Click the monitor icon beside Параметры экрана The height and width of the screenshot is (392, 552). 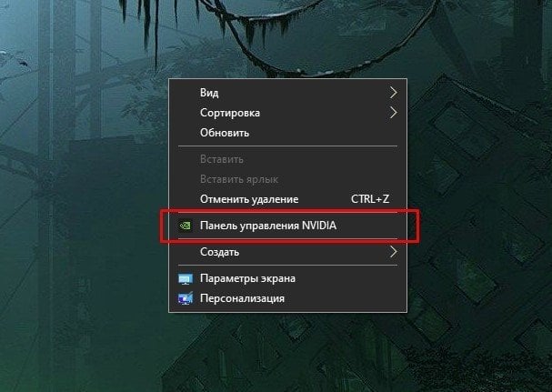[x=186, y=279]
